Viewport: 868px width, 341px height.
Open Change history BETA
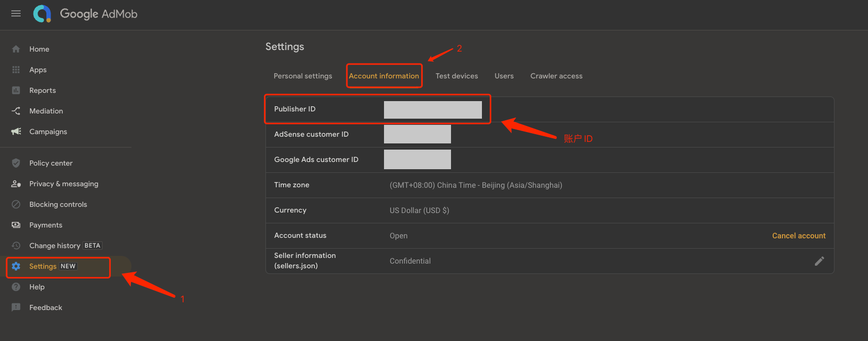pos(65,246)
